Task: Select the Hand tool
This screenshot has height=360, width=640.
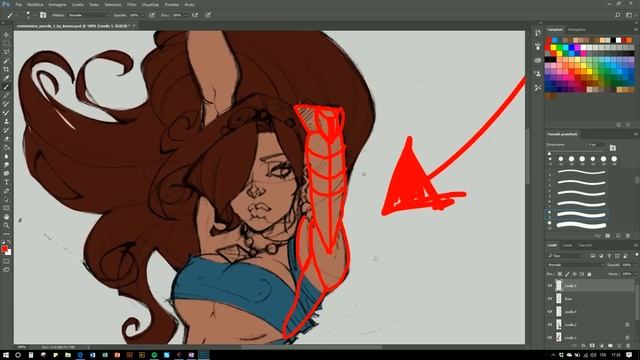Action: pos(6,217)
